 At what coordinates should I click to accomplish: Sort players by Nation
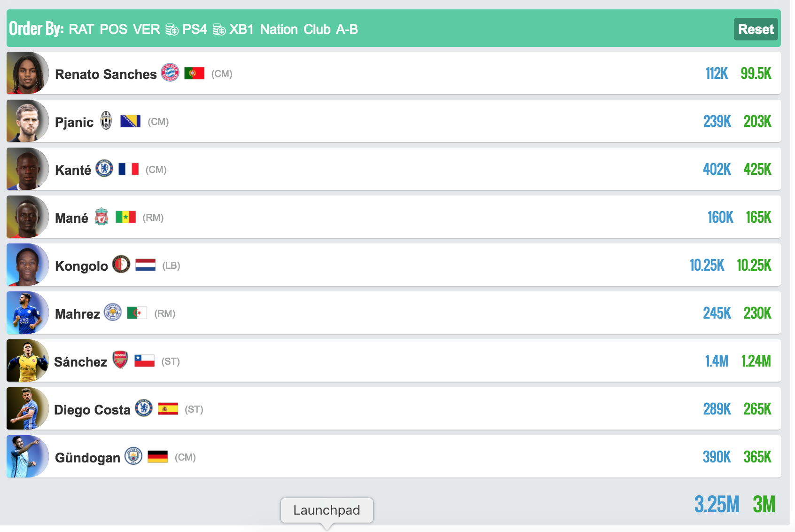click(279, 29)
